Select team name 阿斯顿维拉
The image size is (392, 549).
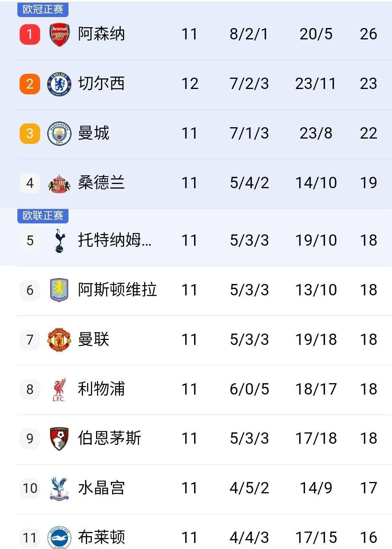pyautogui.click(x=117, y=290)
